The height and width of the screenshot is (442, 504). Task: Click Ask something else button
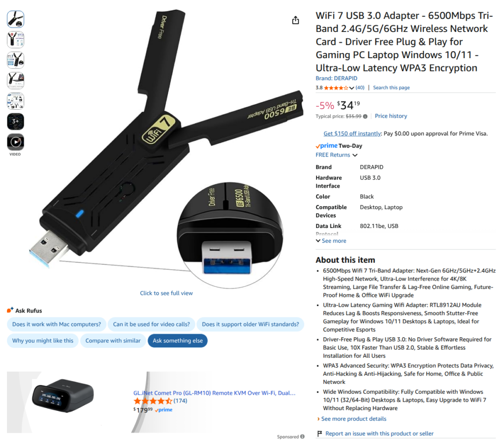(x=177, y=341)
